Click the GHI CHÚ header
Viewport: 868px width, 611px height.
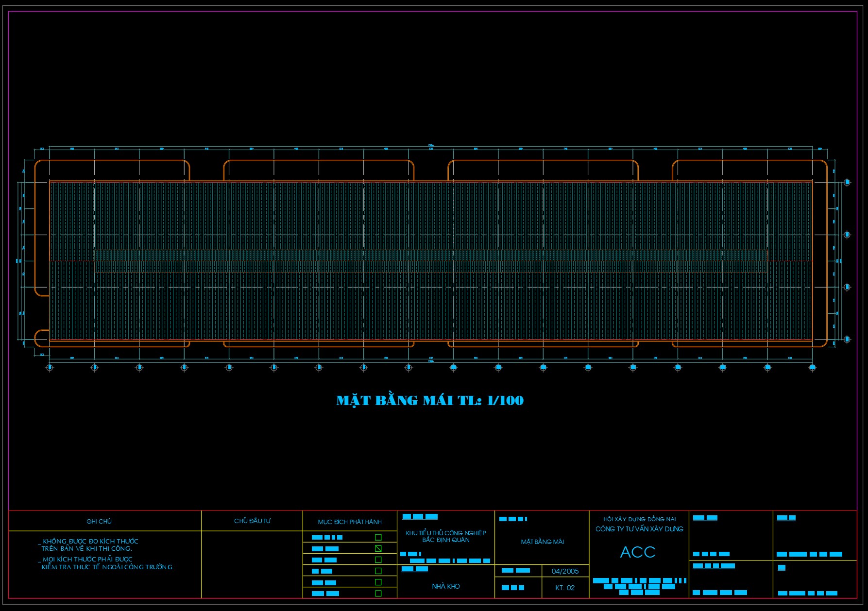(99, 521)
